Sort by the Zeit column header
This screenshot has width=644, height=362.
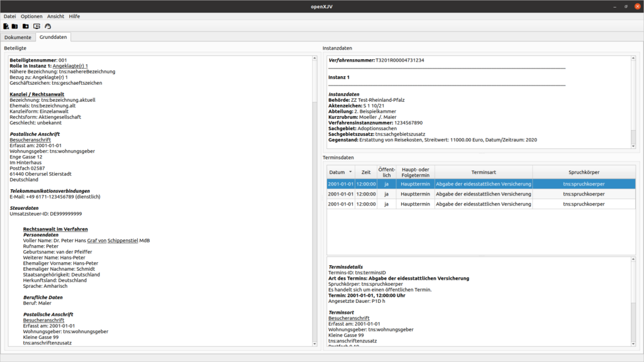pyautogui.click(x=366, y=172)
